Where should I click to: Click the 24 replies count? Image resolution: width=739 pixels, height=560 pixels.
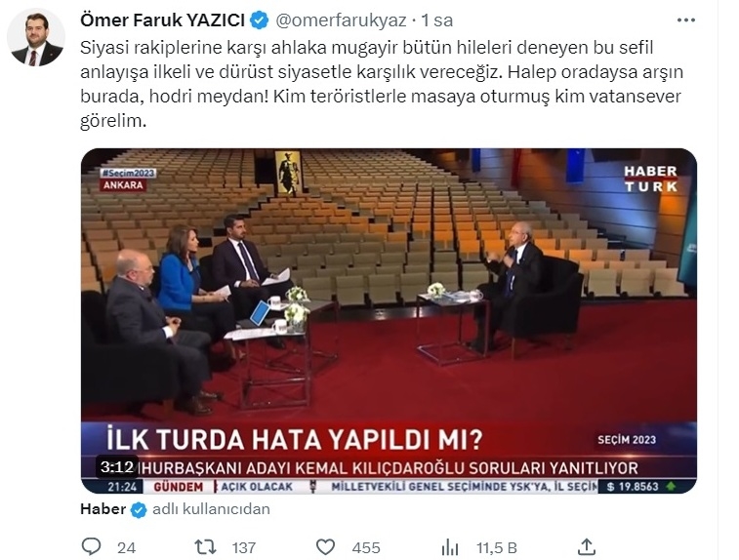pyautogui.click(x=126, y=547)
